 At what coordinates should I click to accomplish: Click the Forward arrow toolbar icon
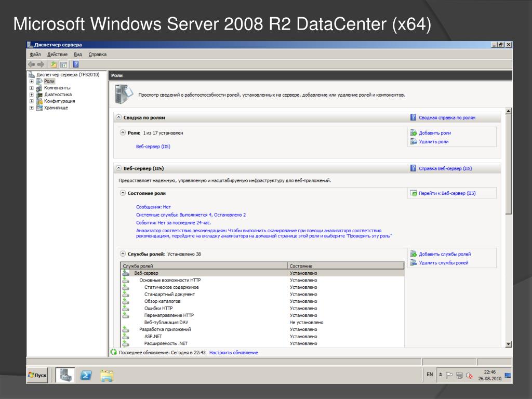[x=41, y=64]
